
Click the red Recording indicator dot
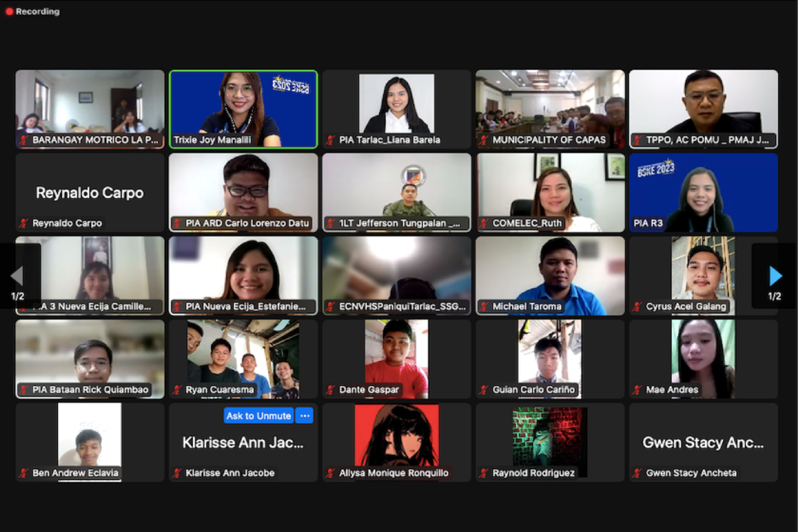pyautogui.click(x=9, y=12)
